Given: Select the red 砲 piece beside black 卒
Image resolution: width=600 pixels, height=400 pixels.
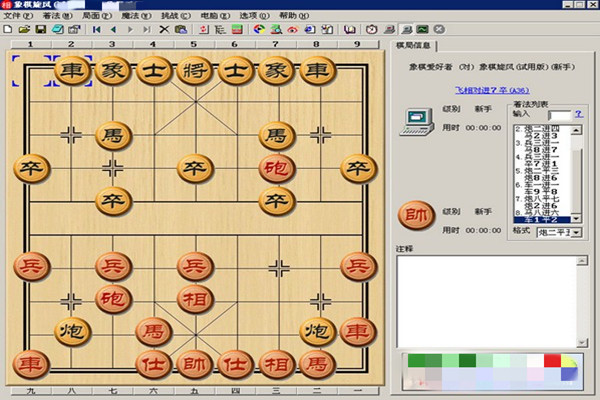Looking at the screenshot, I should click(x=274, y=168).
